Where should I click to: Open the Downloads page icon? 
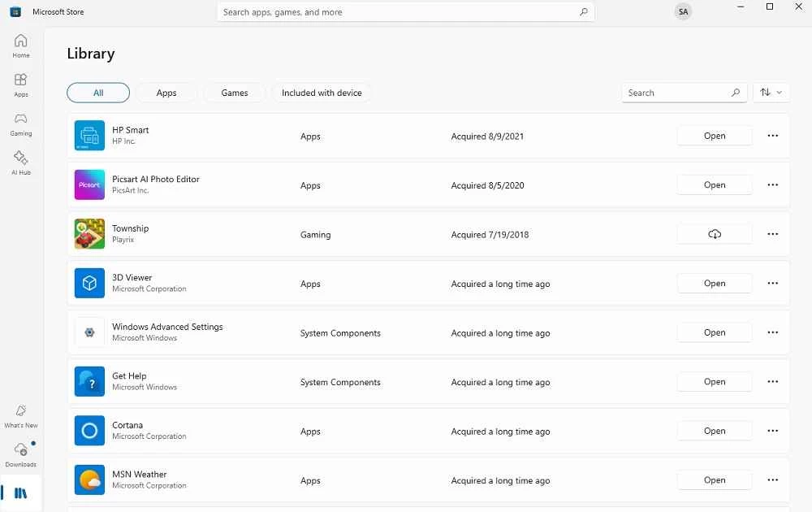pyautogui.click(x=20, y=454)
